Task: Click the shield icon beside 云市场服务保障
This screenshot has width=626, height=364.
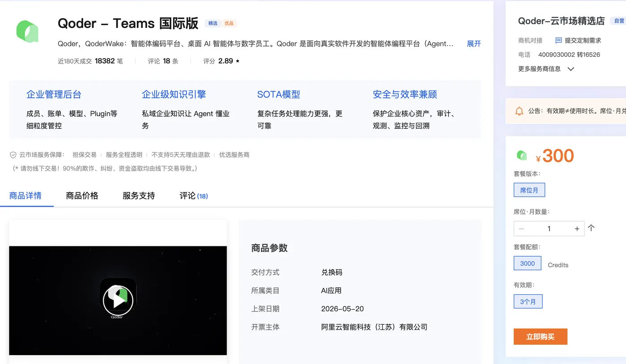Action: click(13, 155)
